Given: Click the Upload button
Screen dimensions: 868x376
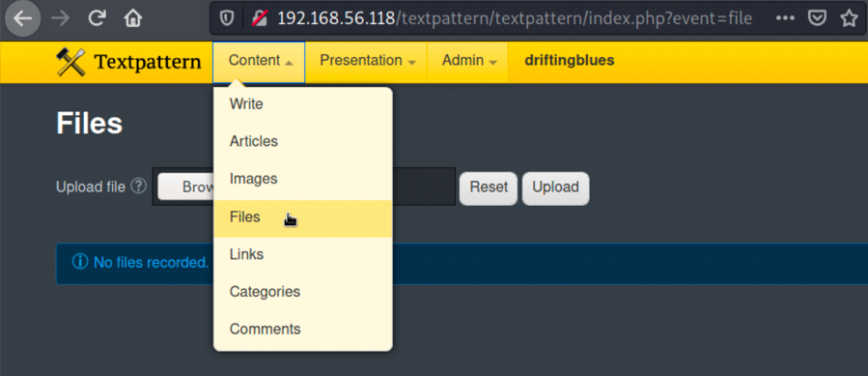Looking at the screenshot, I should (x=555, y=188).
